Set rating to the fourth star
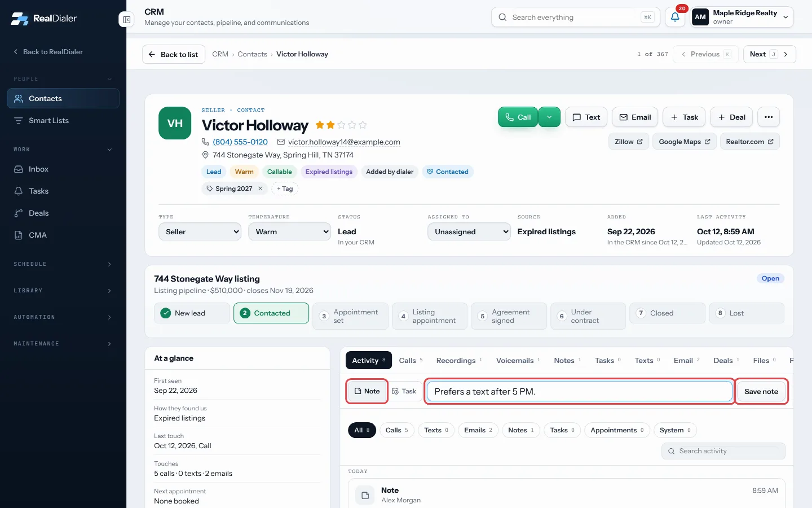Image resolution: width=812 pixels, height=508 pixels. [352, 125]
